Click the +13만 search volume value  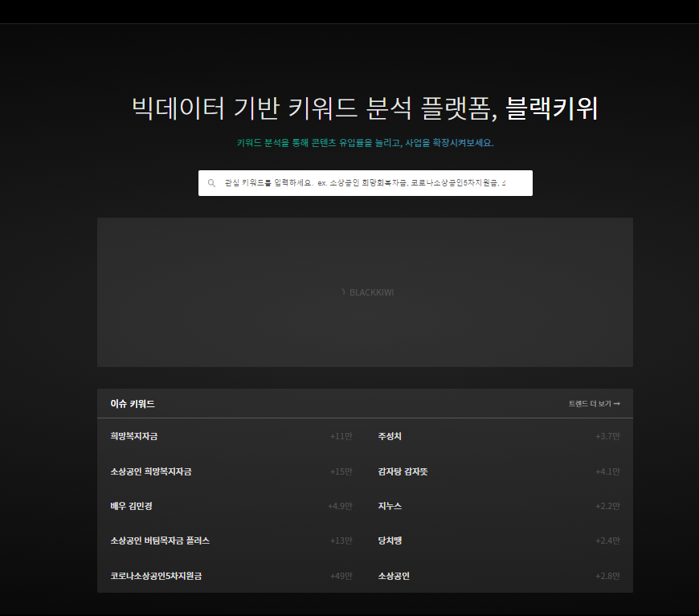click(x=341, y=541)
